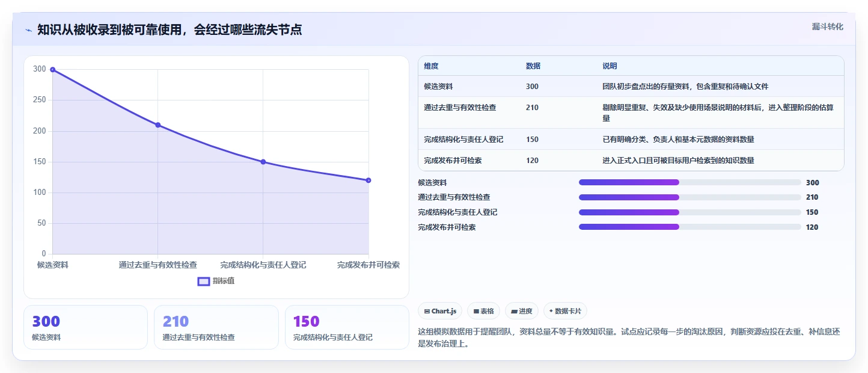This screenshot has width=868, height=373.
Task: Click the x-axis label 完成发布并可检索
Action: (x=368, y=265)
